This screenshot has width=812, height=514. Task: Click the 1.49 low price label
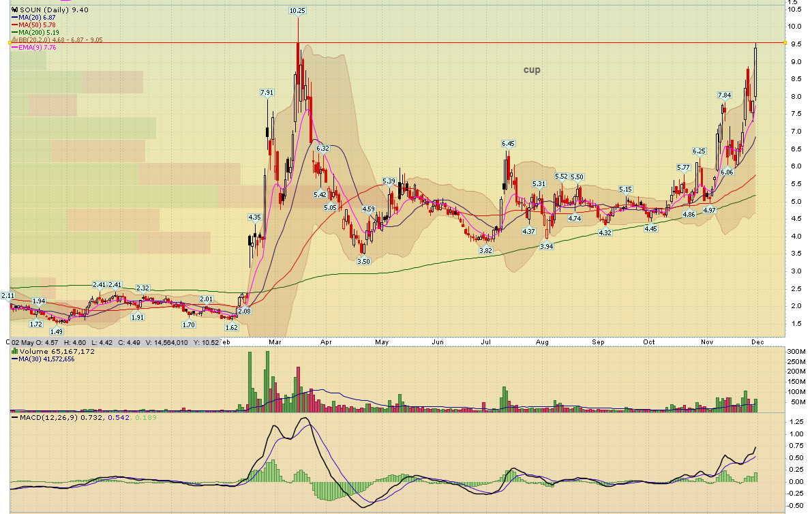(57, 331)
